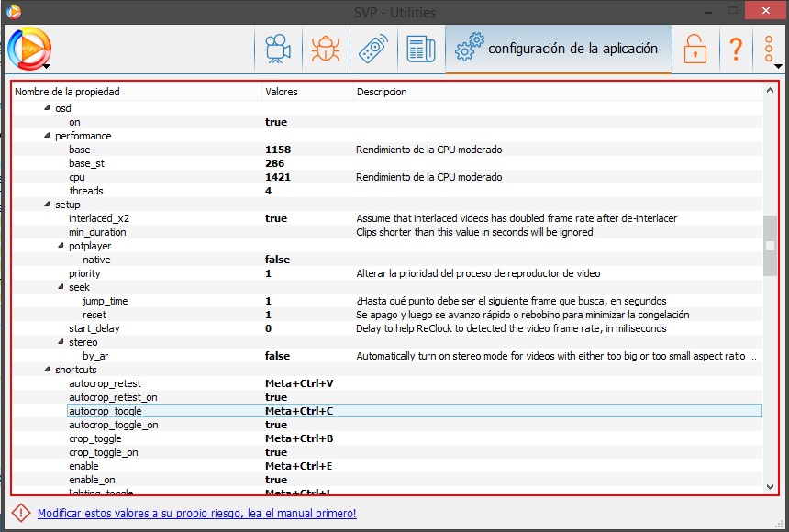Image resolution: width=789 pixels, height=532 pixels.
Task: Toggle potplayer native false value
Action: point(278,260)
